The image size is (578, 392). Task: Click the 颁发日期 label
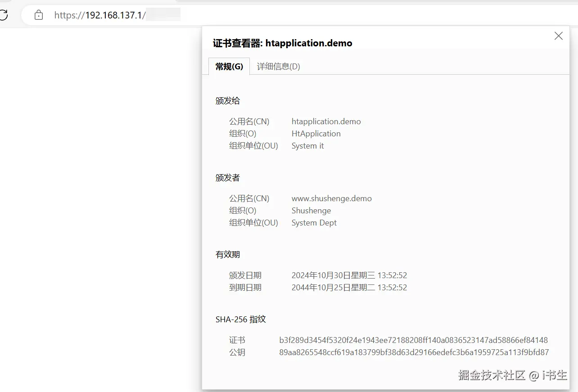click(245, 275)
